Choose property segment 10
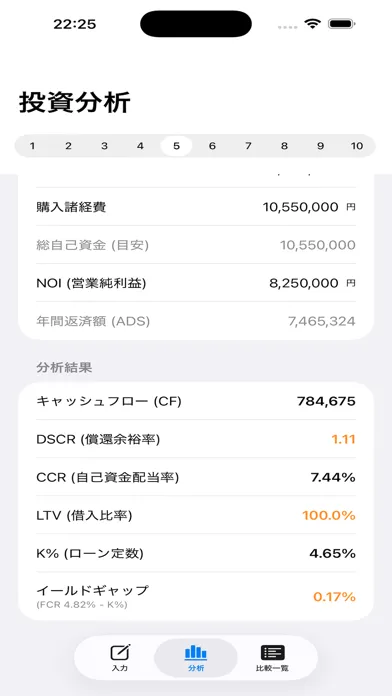The image size is (392, 696). click(357, 146)
